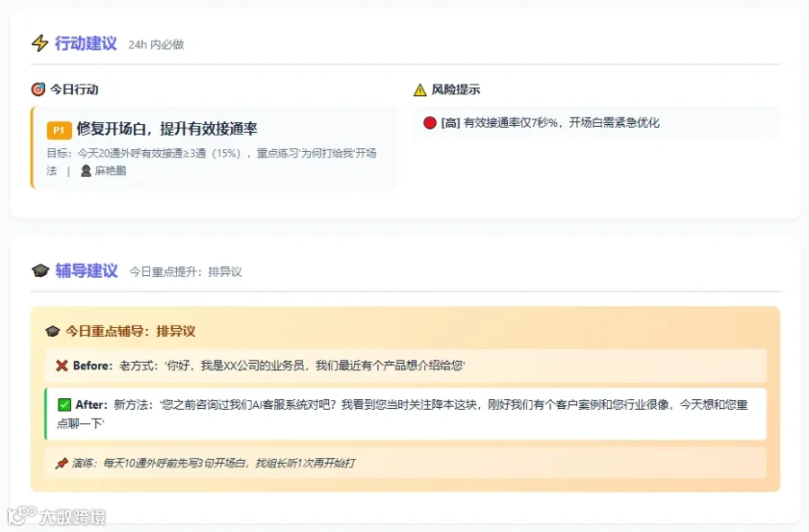Click the heading 今日重点辅导：排异议
The height and width of the screenshot is (532, 809).
130,332
